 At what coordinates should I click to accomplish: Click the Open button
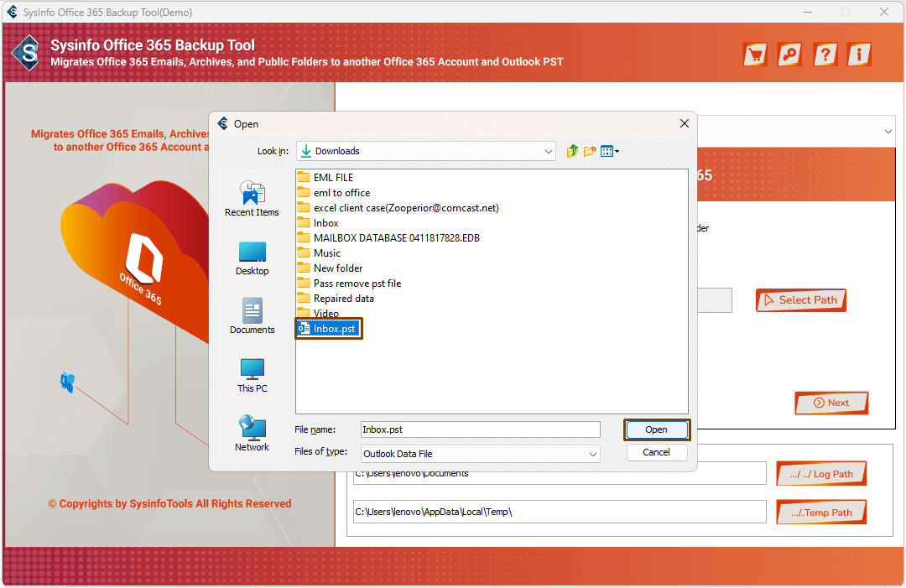tap(656, 429)
